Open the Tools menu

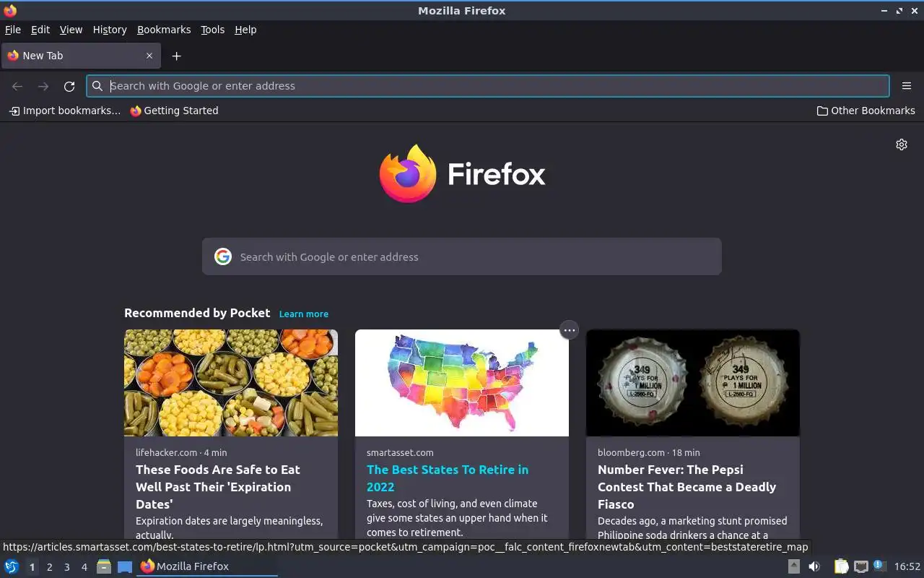212,30
